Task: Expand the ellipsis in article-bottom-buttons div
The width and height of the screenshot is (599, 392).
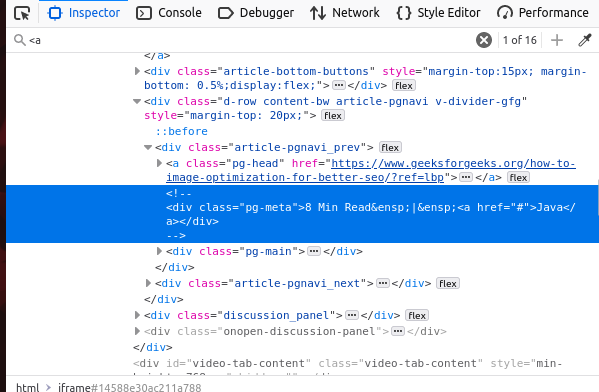Action: tap(338, 85)
